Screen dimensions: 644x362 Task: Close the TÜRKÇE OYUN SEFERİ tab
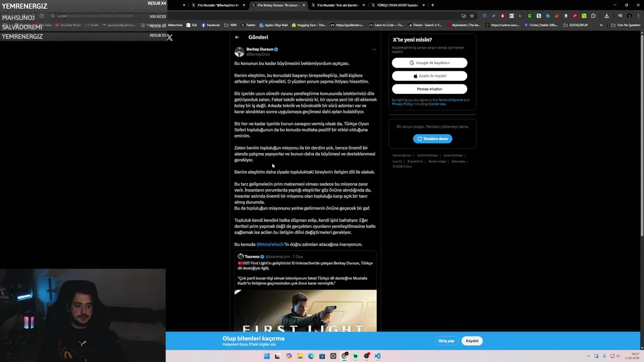click(x=424, y=5)
